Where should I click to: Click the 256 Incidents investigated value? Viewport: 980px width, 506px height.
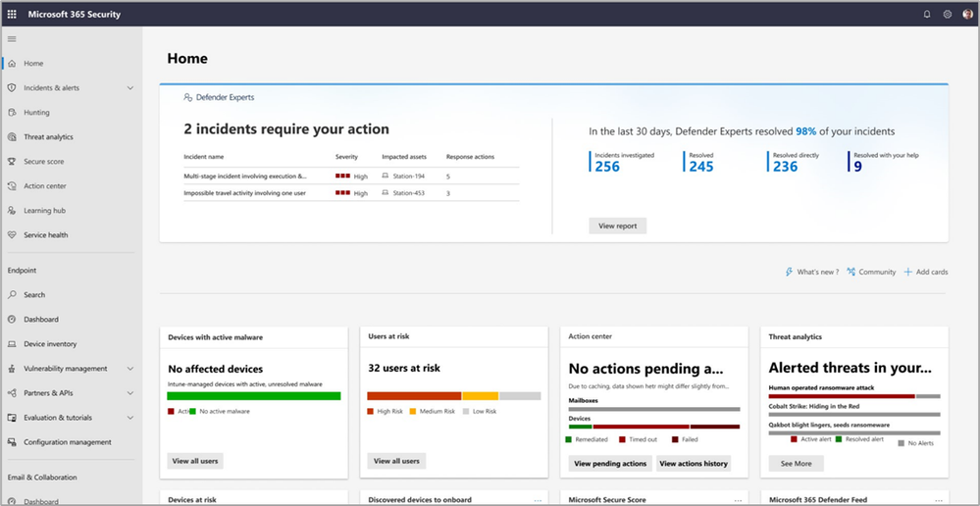pos(607,166)
